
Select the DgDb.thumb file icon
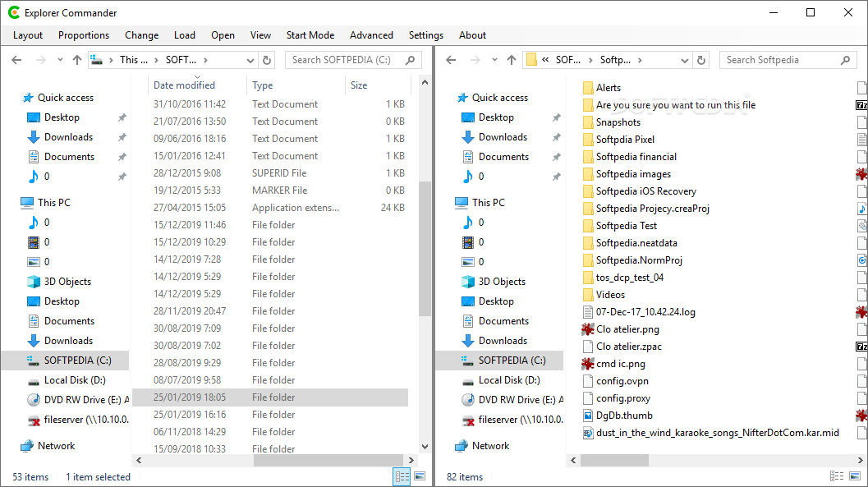[588, 415]
